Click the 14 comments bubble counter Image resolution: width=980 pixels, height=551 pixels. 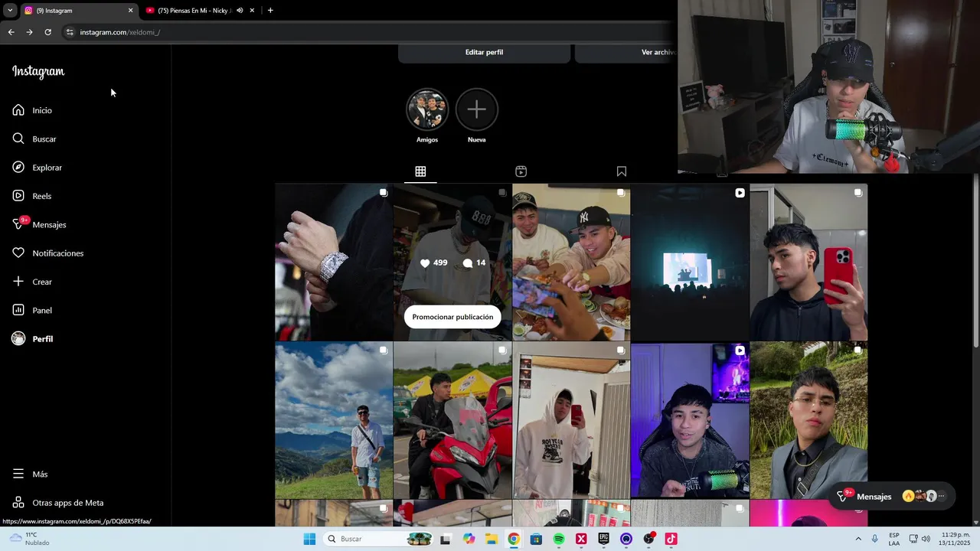click(474, 262)
